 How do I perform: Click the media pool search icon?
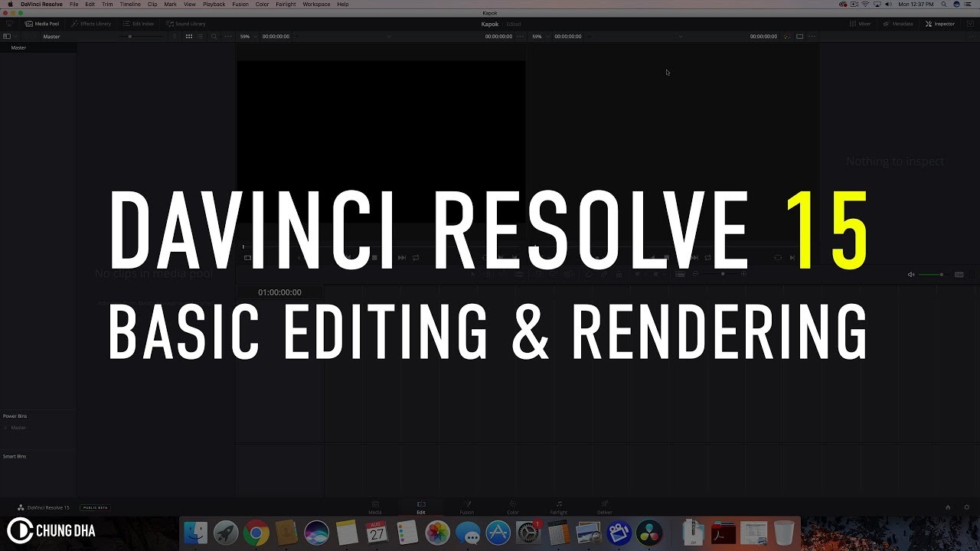(214, 37)
